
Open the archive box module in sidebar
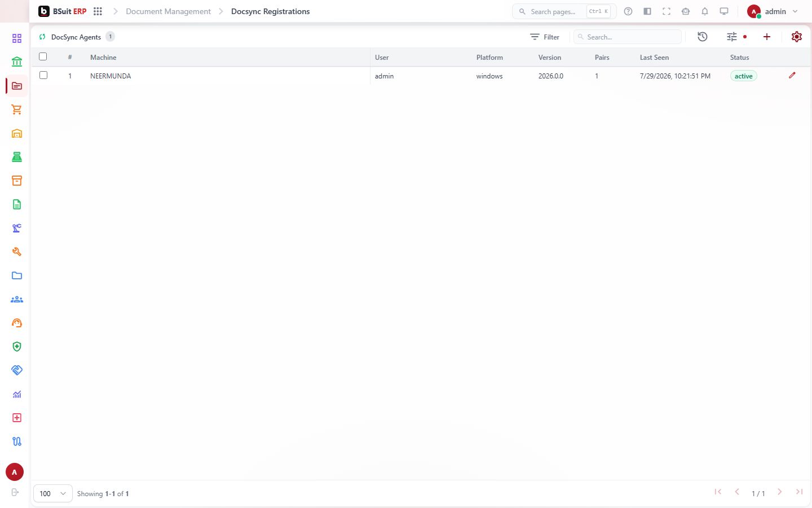click(17, 181)
